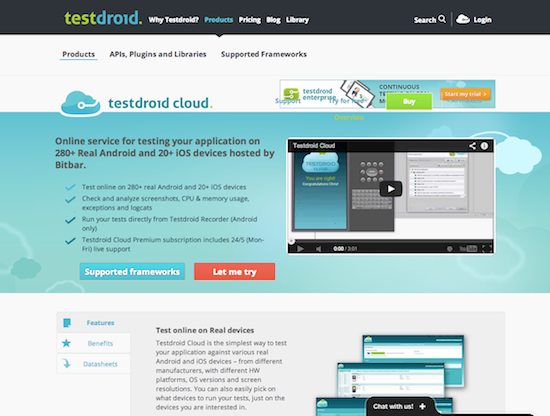Click the testdroid logo in header
This screenshot has width=550, height=416.
(x=103, y=18)
